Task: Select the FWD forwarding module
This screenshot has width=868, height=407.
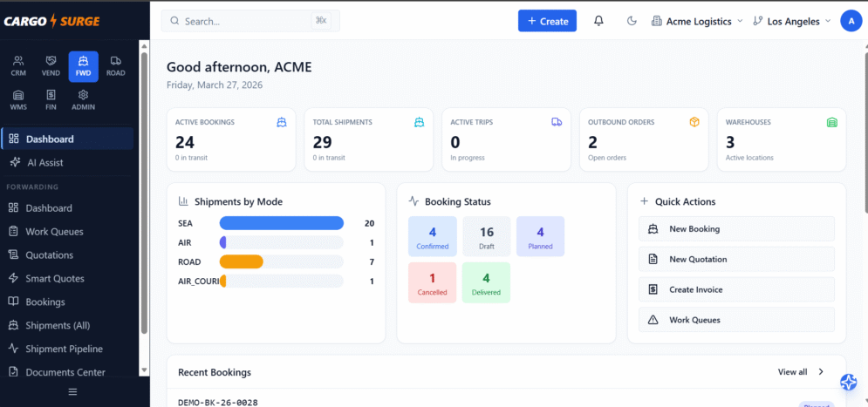Action: tap(84, 66)
